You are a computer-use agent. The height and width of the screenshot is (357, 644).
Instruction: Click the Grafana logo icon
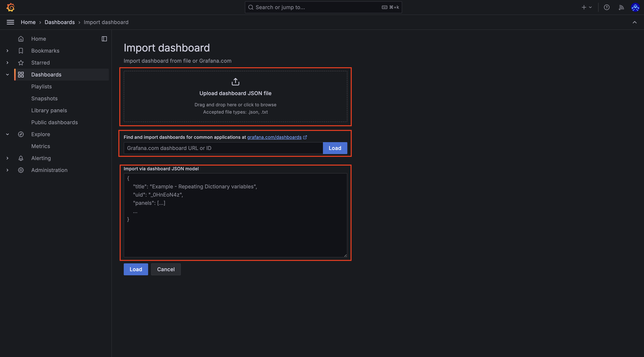click(x=10, y=7)
